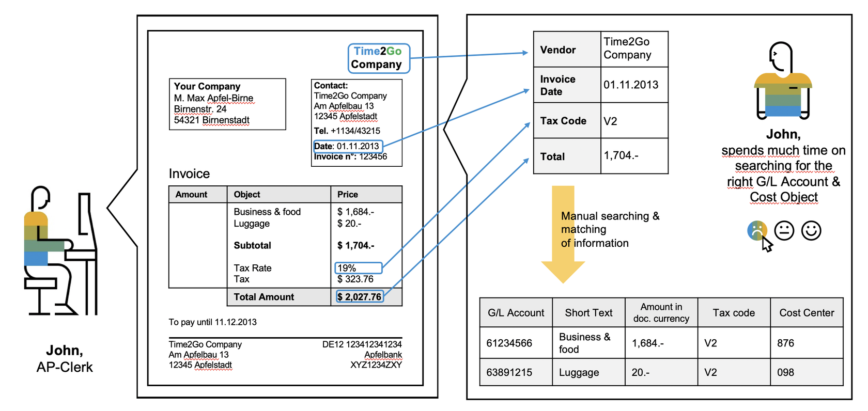Click the Vendor value Time2Go Company cell
Viewport: 868px width, 411px height.
634,49
